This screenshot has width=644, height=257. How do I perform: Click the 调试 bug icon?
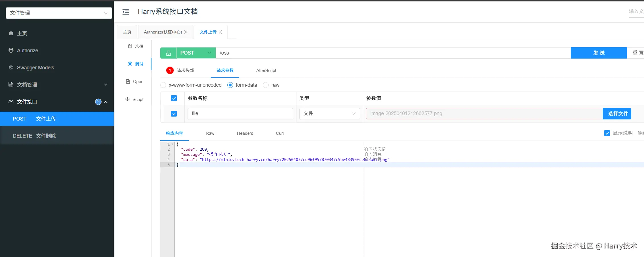[130, 64]
